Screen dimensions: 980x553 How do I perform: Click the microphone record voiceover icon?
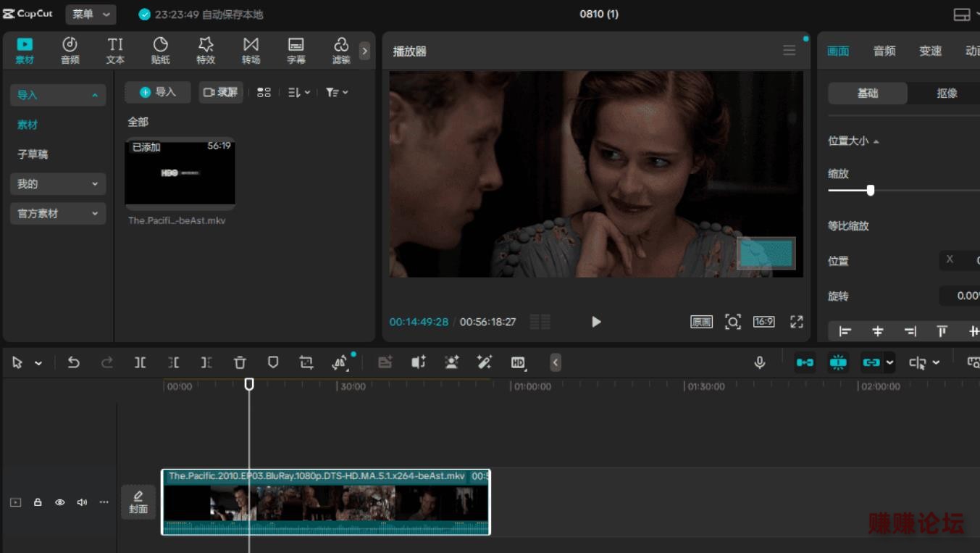coord(759,362)
